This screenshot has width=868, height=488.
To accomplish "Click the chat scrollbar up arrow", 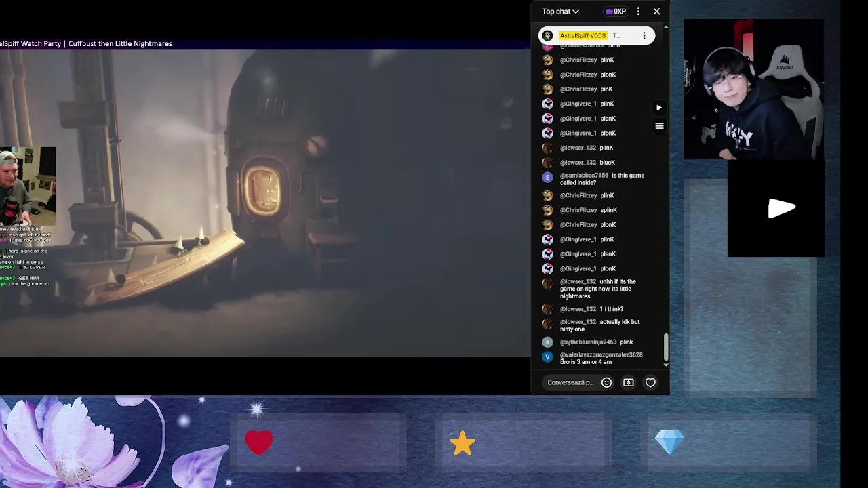I will [x=666, y=27].
